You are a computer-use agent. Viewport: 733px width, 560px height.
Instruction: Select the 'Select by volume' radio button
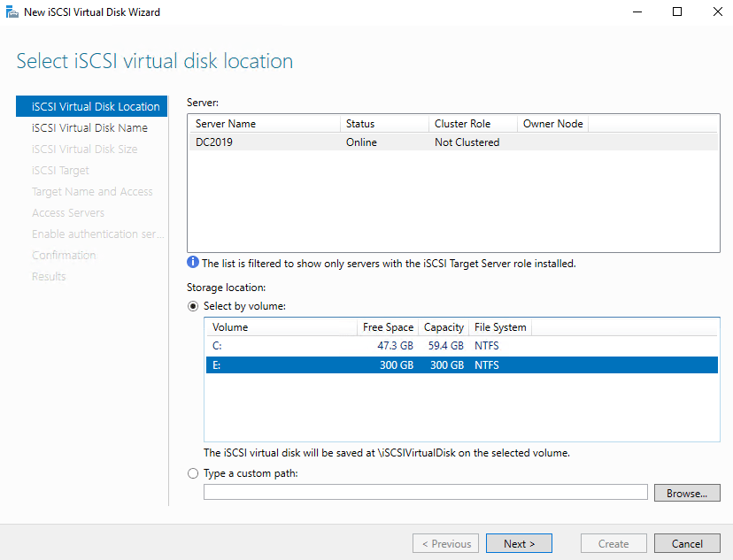pos(193,306)
